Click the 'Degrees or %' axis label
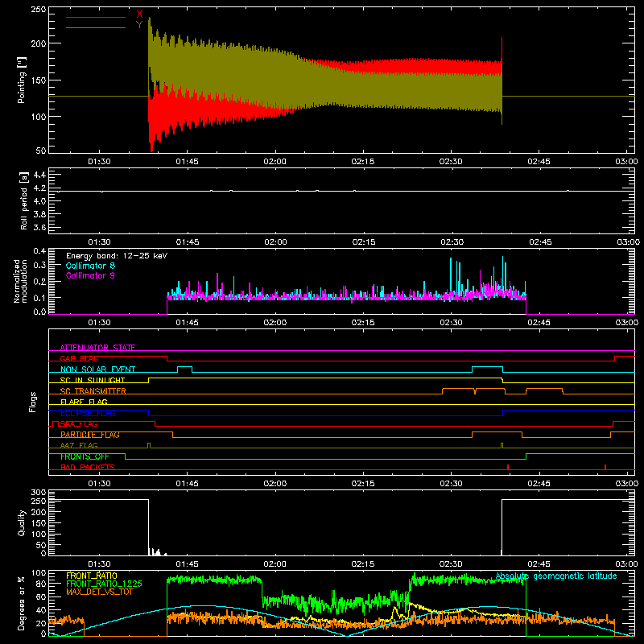The height and width of the screenshot is (644, 644). pos(22,604)
